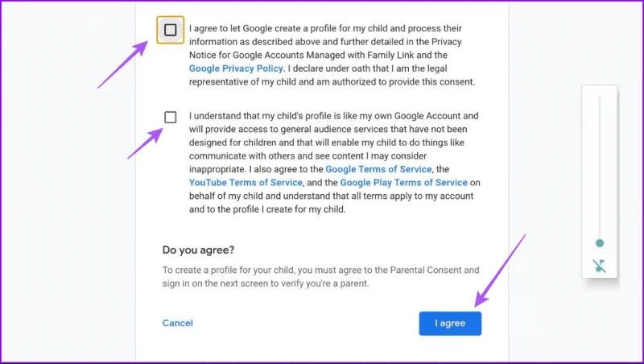Viewport: 644px width, 364px height.
Task: Check the highlighted consent checkbox about creating child profile
Action: click(170, 30)
